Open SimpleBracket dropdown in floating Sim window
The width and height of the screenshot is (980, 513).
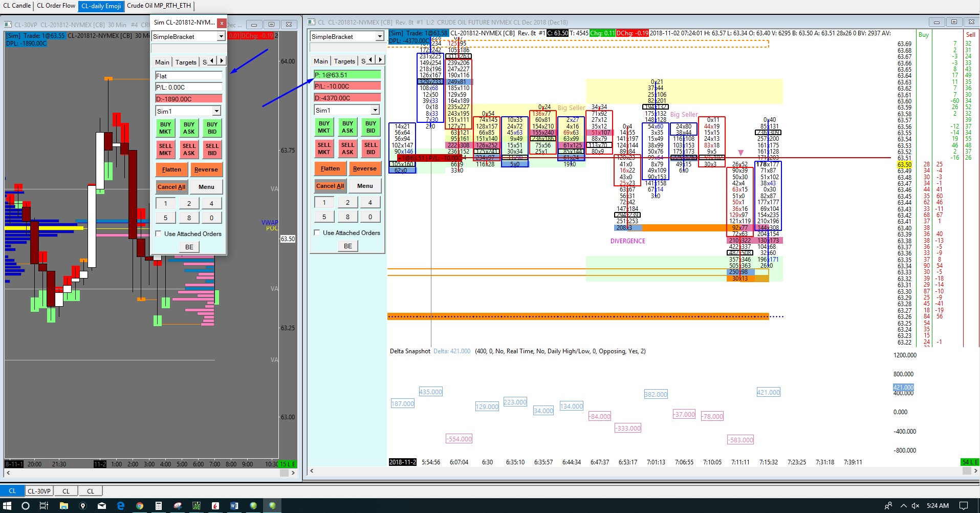pyautogui.click(x=221, y=37)
